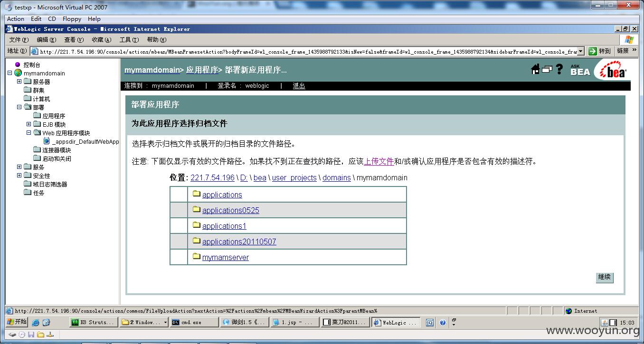Click the 群集 folder icon in tree
The height and width of the screenshot is (344, 644).
[x=28, y=90]
